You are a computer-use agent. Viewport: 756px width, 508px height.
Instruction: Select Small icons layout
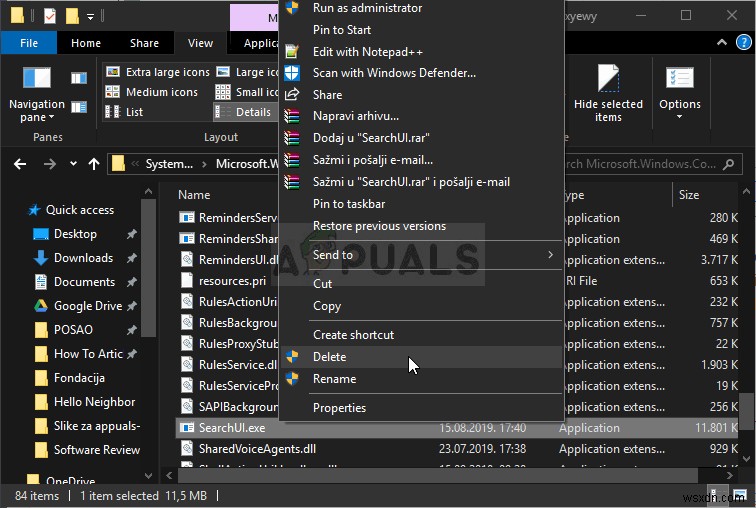[247, 92]
